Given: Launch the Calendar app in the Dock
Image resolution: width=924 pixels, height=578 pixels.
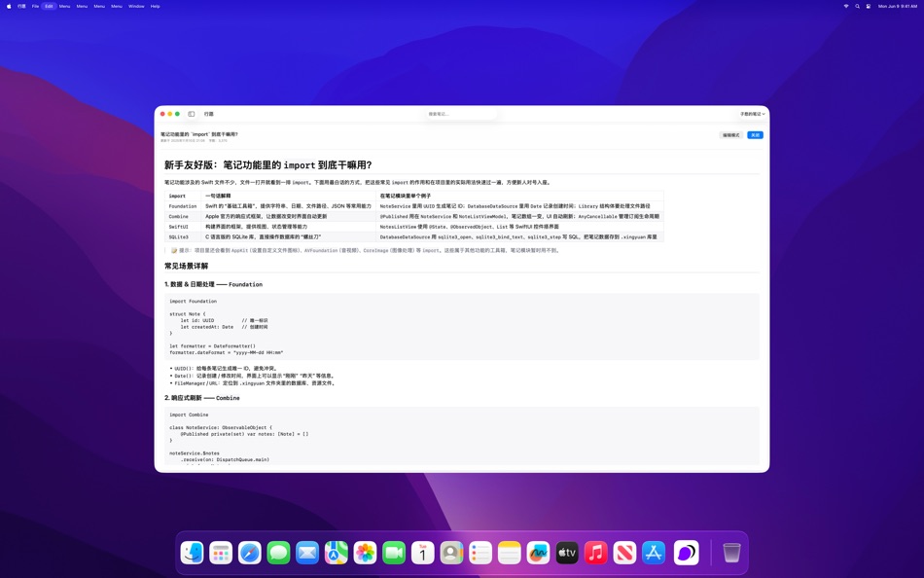Looking at the screenshot, I should pos(422,553).
